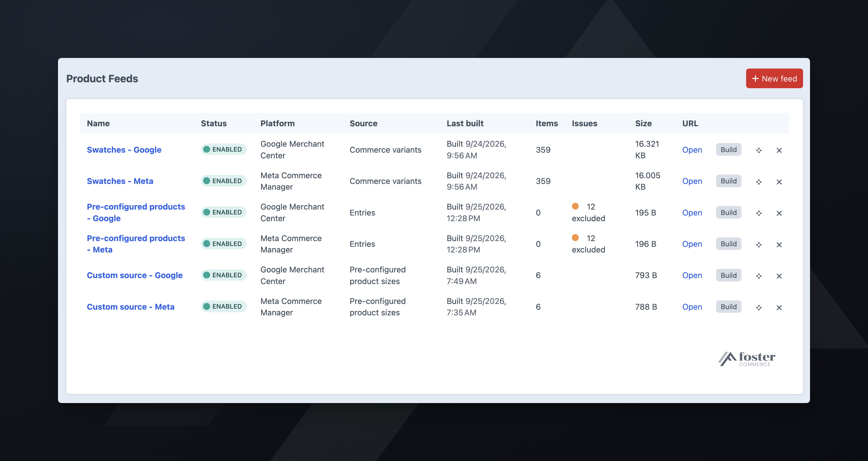Open the Swatches - Google feed URL
868x461 pixels.
692,150
